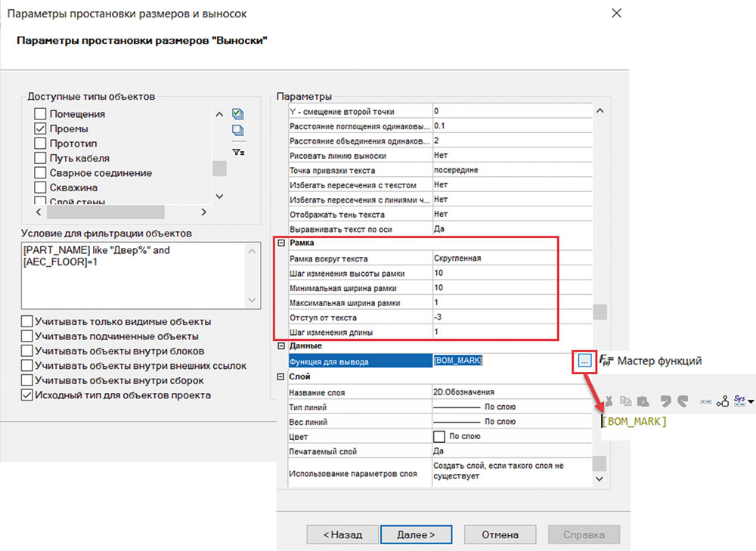Viewport: 756px width, 551px height.
Task: Enable Учитывать только видимые объекты checkbox
Action: click(28, 322)
